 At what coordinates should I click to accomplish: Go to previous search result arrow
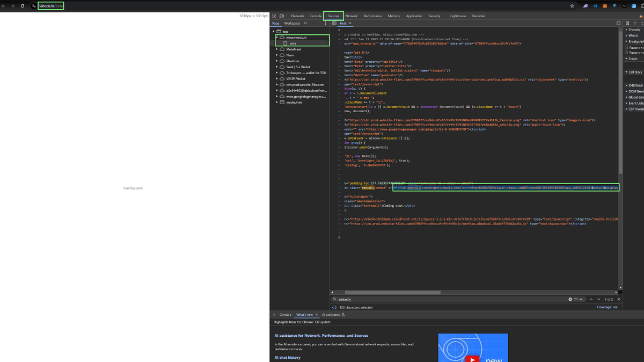click(591, 299)
